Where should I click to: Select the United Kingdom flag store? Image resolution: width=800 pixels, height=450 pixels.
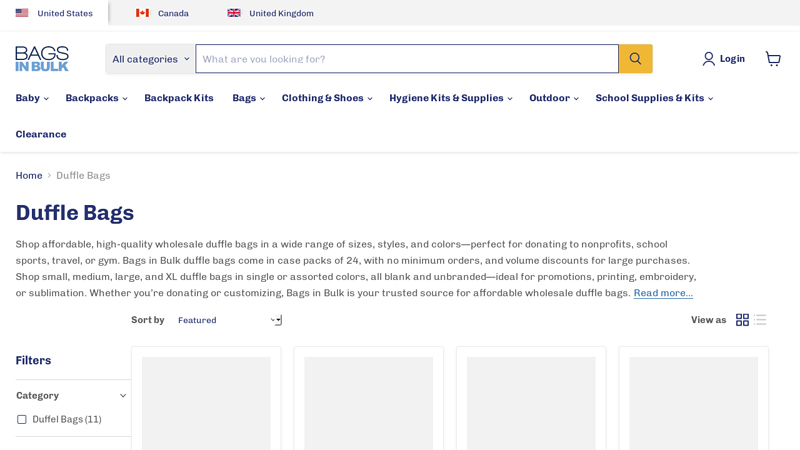pos(234,13)
